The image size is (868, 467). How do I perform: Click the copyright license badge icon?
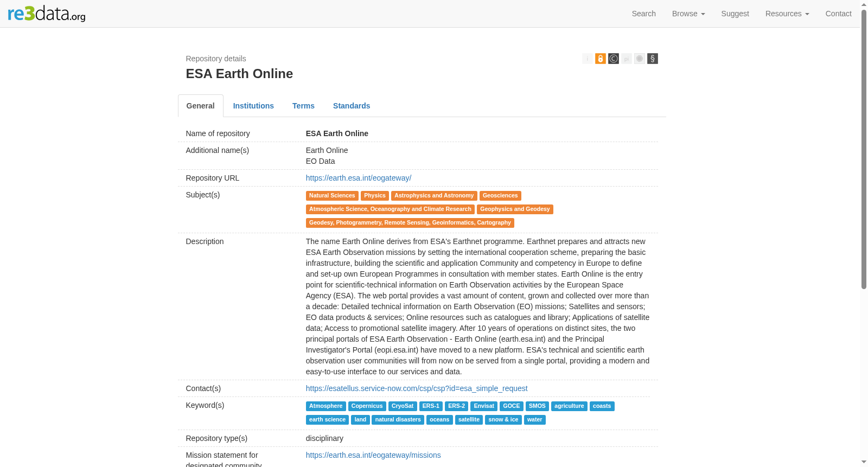[614, 59]
